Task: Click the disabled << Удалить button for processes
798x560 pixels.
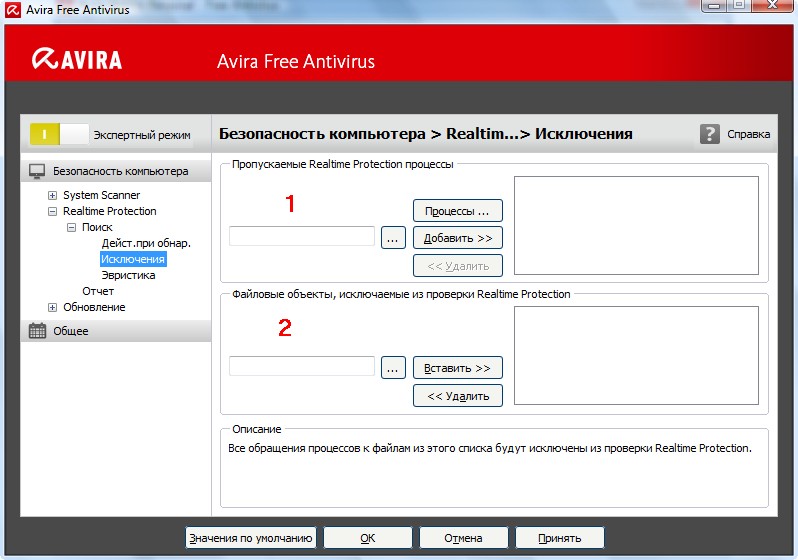Action: click(458, 266)
